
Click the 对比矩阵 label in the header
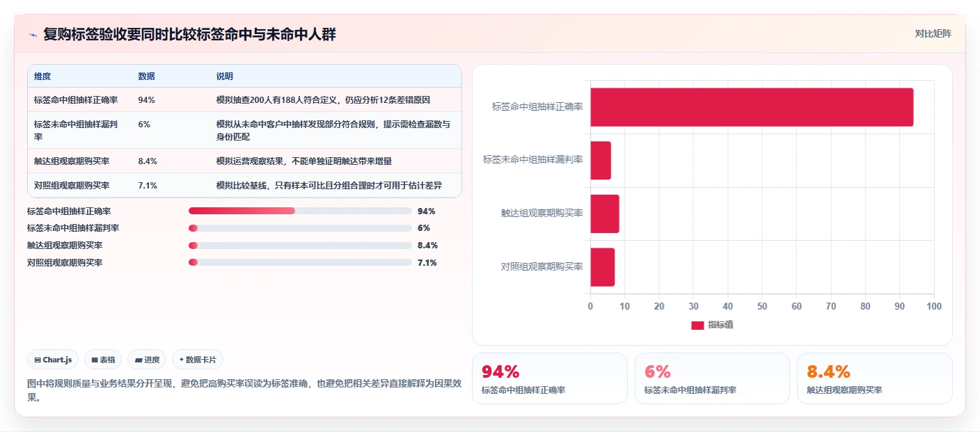click(x=933, y=33)
